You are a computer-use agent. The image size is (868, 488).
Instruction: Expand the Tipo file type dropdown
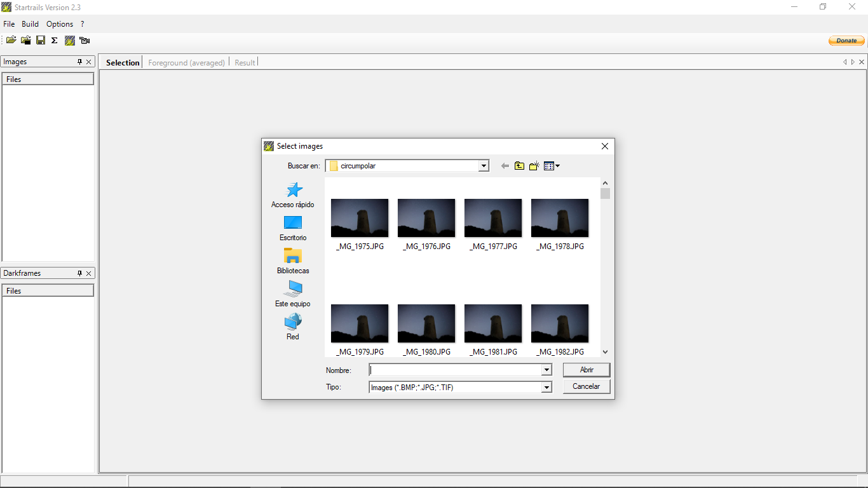pos(546,388)
